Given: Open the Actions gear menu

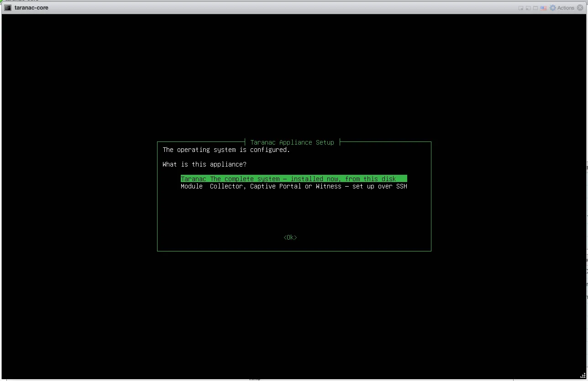Looking at the screenshot, I should pos(562,8).
